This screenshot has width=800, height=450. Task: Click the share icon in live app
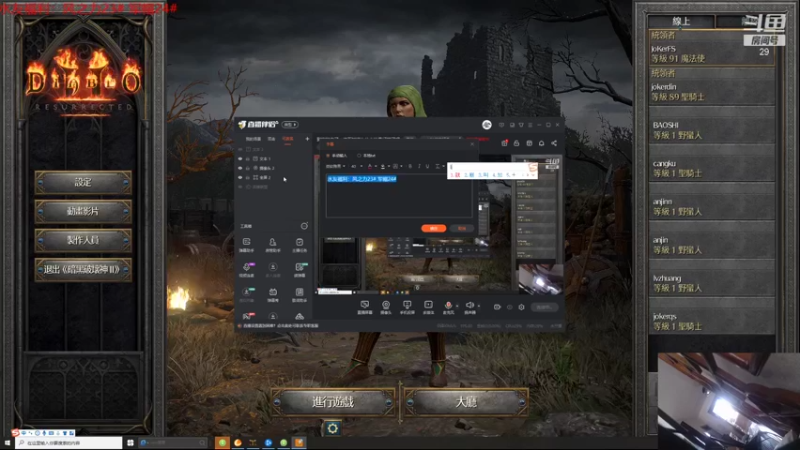pos(554,143)
